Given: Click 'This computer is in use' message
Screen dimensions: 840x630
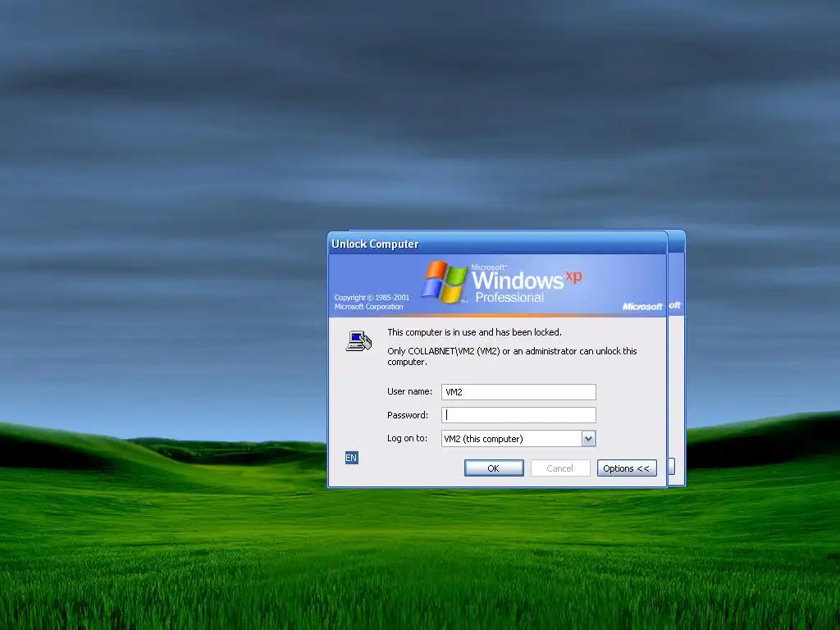Looking at the screenshot, I should tap(474, 332).
